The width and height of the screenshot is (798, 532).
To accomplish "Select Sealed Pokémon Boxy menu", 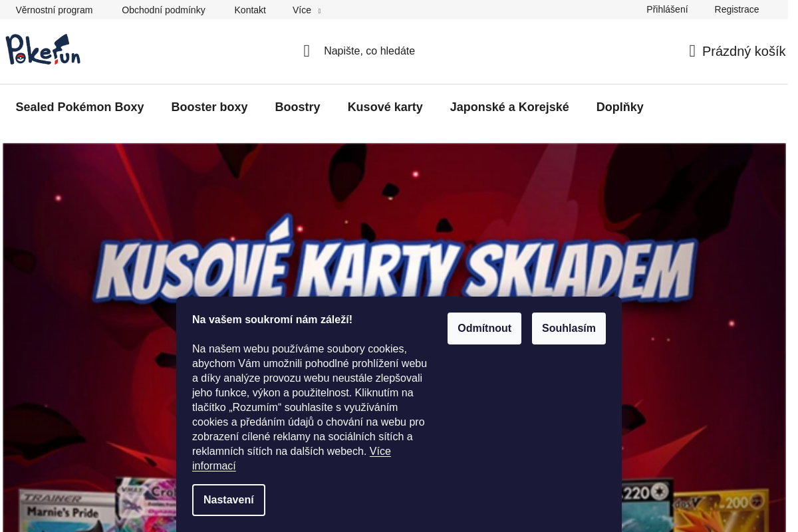I will click(x=80, y=107).
